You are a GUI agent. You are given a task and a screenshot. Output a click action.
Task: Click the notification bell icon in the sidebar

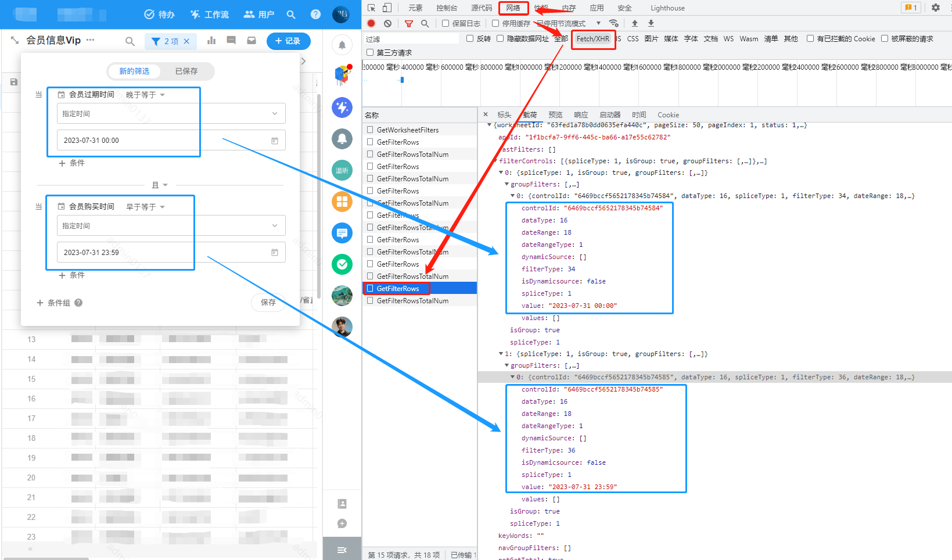342,45
